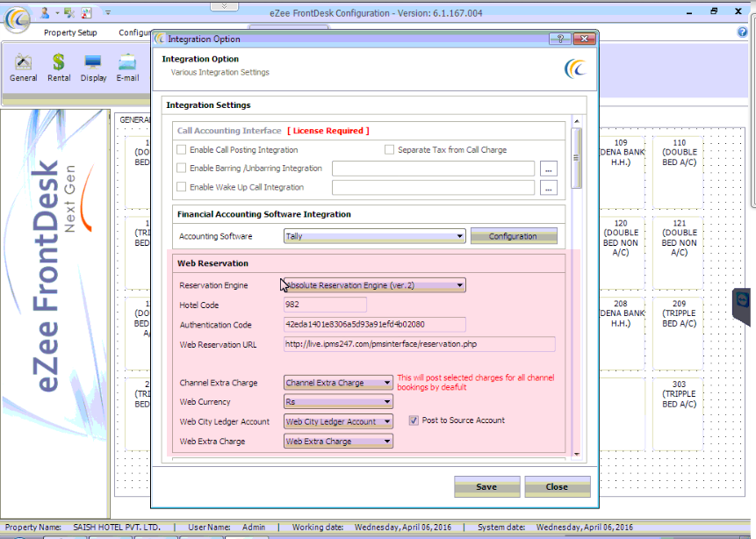Image resolution: width=756 pixels, height=539 pixels.
Task: Click the user profile icon in quick access bar
Action: tap(45, 13)
